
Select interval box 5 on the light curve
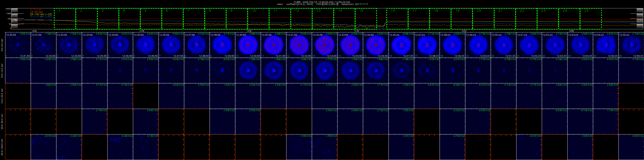tap(151, 19)
